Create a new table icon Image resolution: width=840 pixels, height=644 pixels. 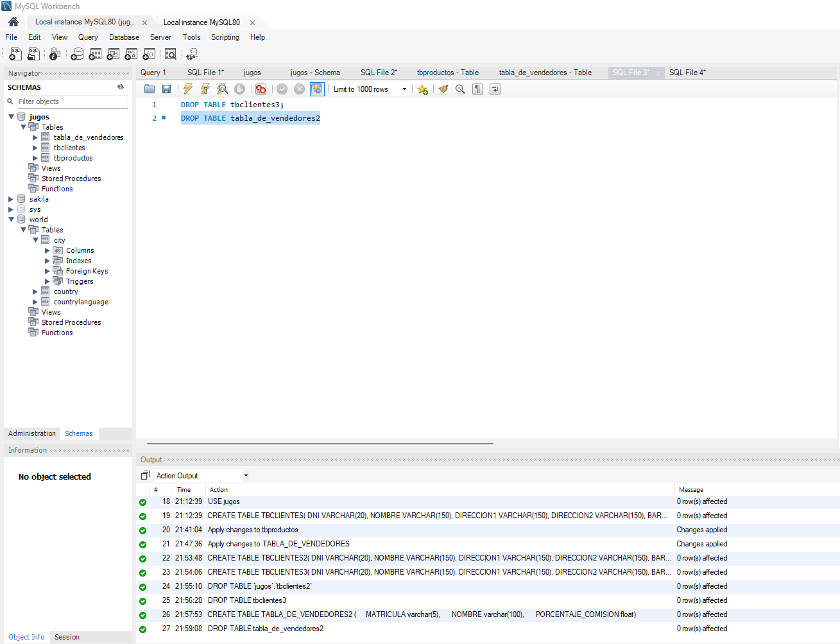click(95, 55)
